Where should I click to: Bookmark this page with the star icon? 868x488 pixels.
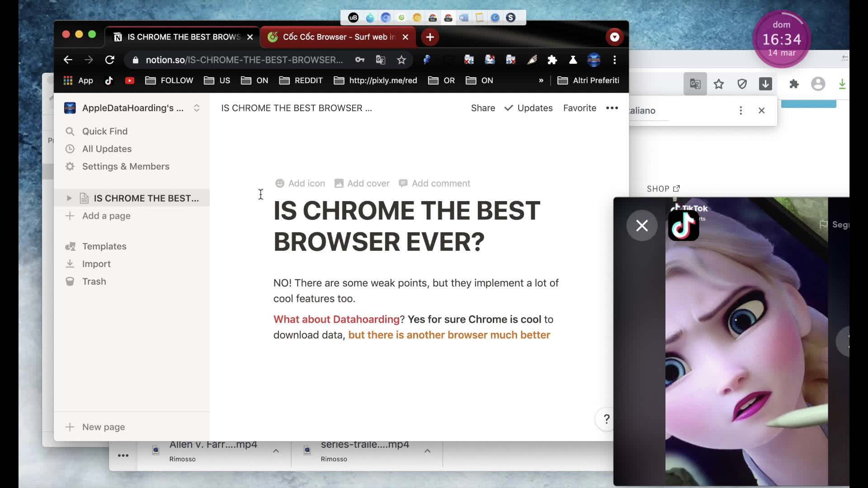point(401,60)
